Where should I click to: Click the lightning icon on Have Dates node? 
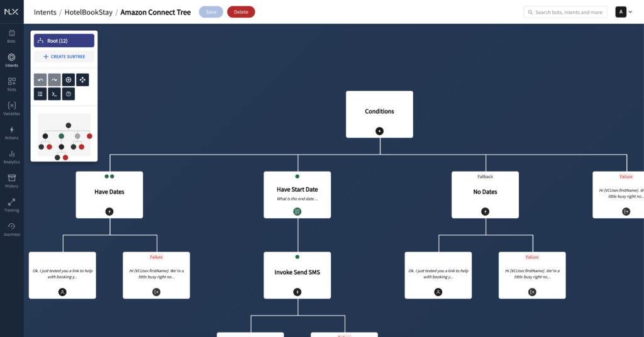coord(109,212)
